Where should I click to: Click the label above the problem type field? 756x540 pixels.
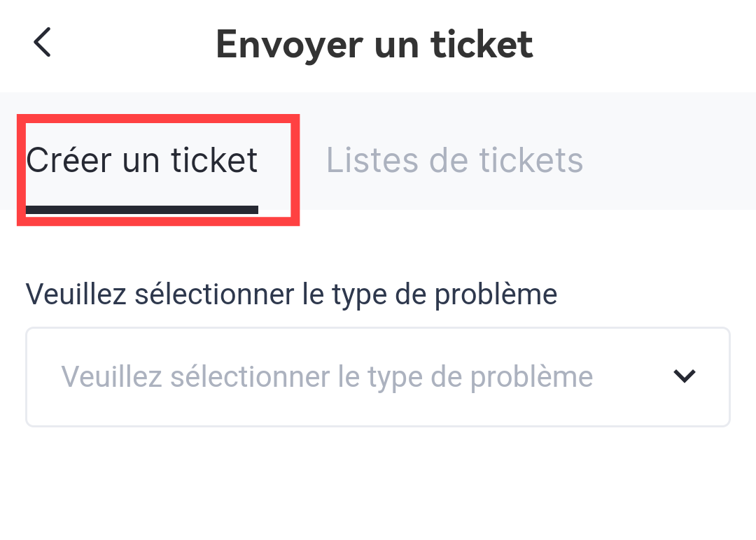tap(291, 294)
